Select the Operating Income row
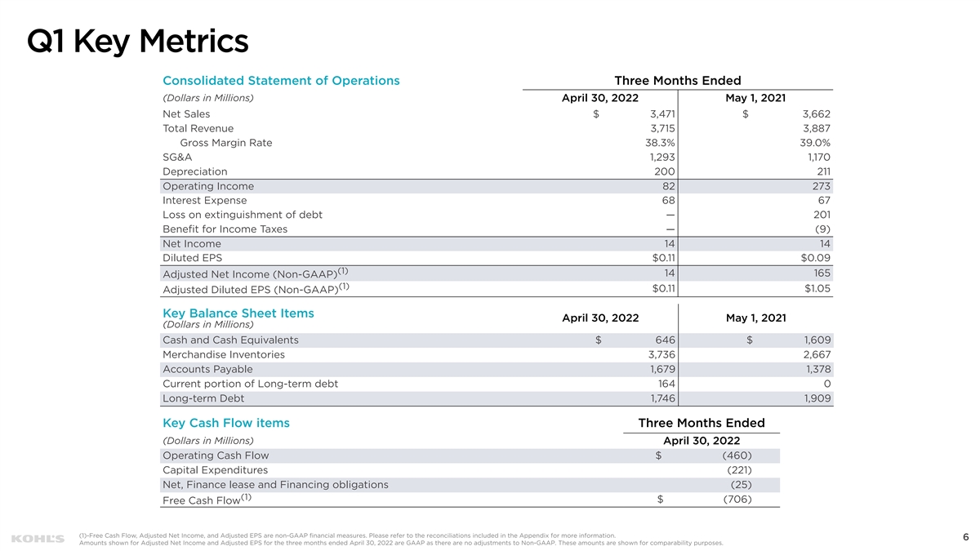 (x=497, y=186)
